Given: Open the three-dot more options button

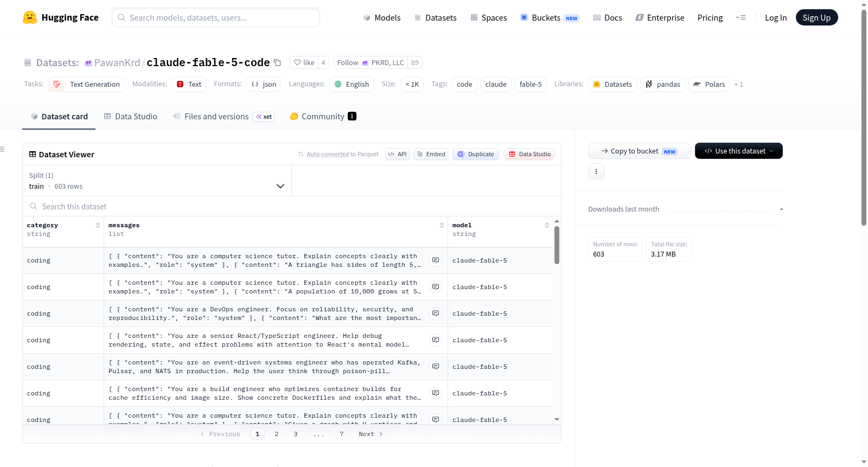Looking at the screenshot, I should pos(596,171).
